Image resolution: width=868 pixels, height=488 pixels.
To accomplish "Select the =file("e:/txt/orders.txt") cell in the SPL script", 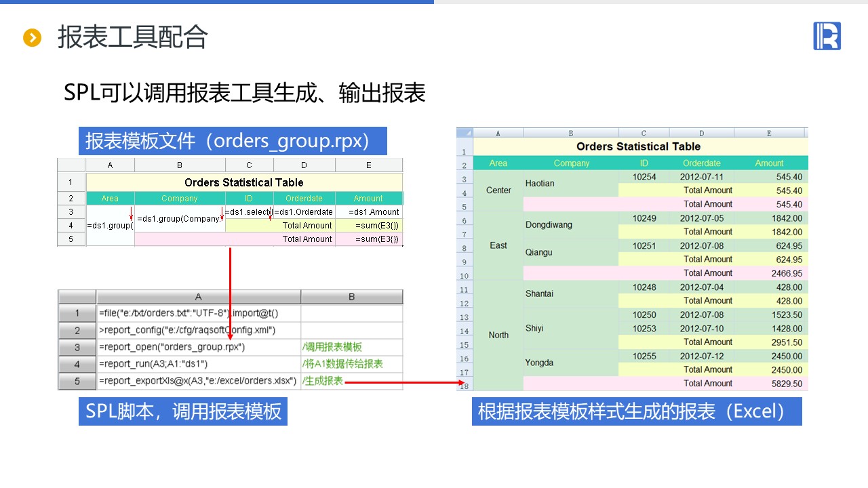I will tap(199, 313).
